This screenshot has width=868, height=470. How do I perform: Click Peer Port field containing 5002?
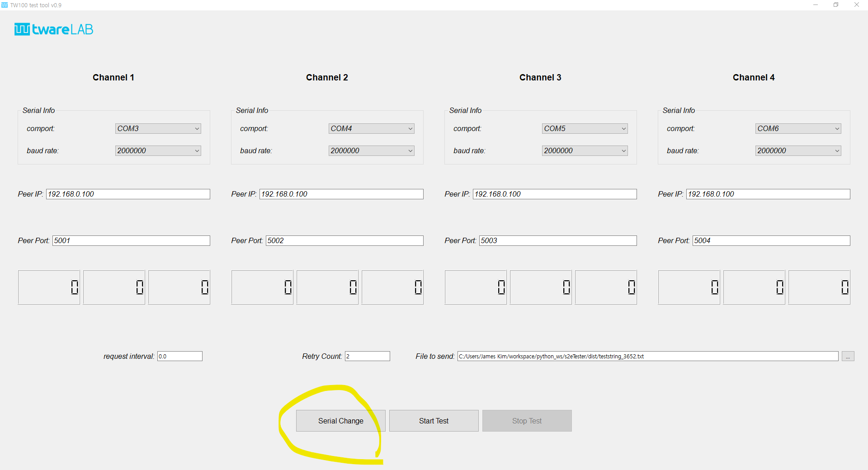pos(344,240)
